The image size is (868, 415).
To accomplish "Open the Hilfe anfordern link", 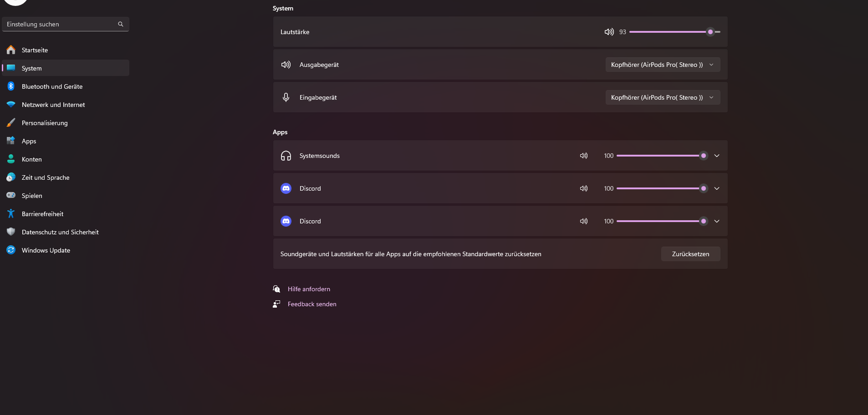I will [309, 289].
